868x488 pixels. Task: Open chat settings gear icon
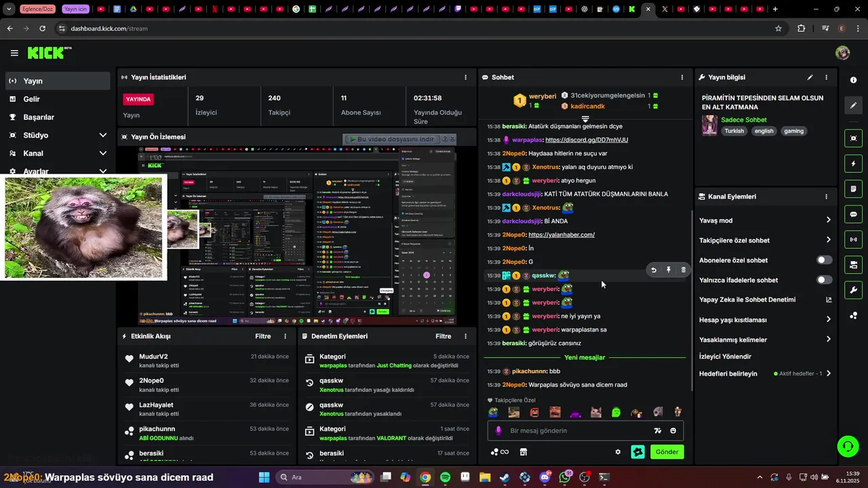pos(618,452)
